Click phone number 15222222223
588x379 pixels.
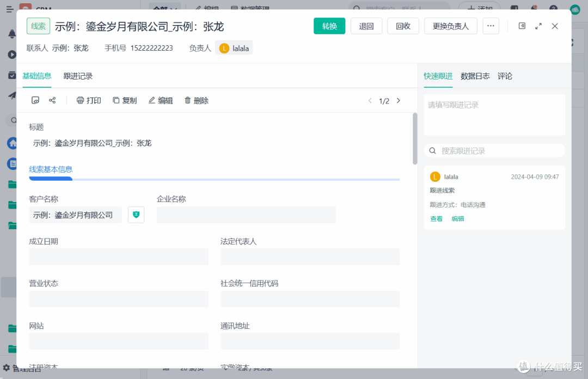pyautogui.click(x=151, y=48)
